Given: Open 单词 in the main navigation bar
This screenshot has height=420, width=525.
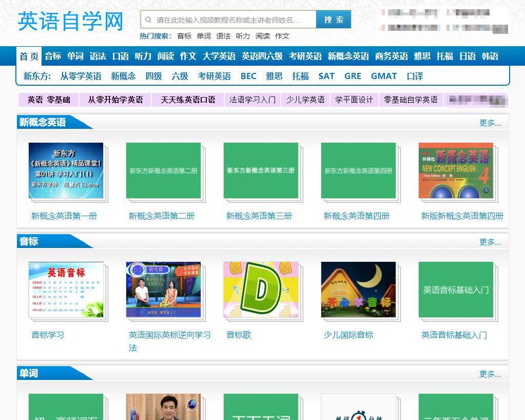Looking at the screenshot, I should [x=75, y=56].
